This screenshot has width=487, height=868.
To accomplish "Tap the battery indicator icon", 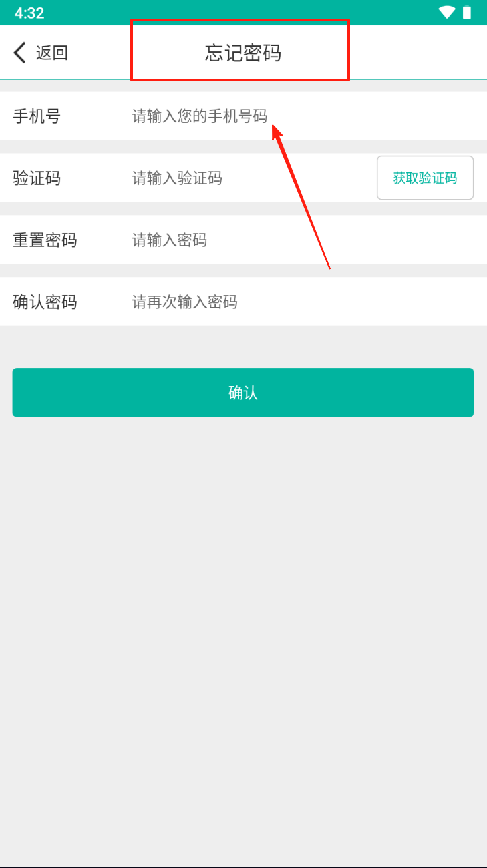I will tap(467, 12).
